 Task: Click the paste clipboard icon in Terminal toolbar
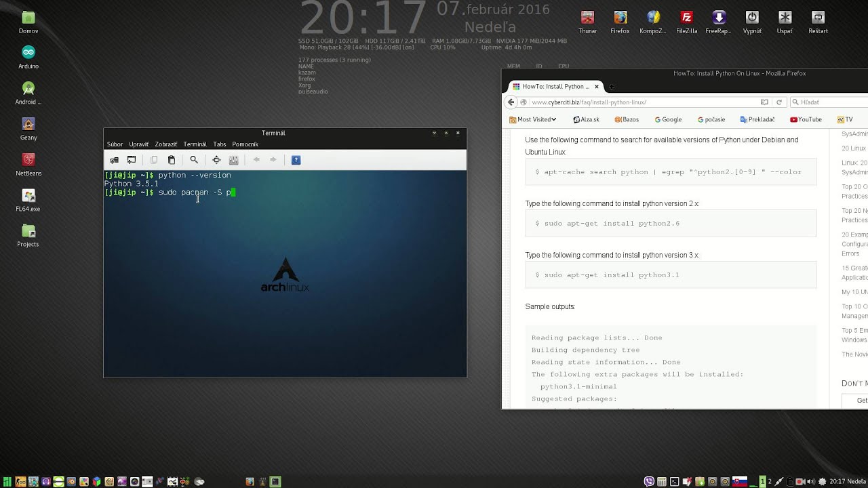(172, 160)
